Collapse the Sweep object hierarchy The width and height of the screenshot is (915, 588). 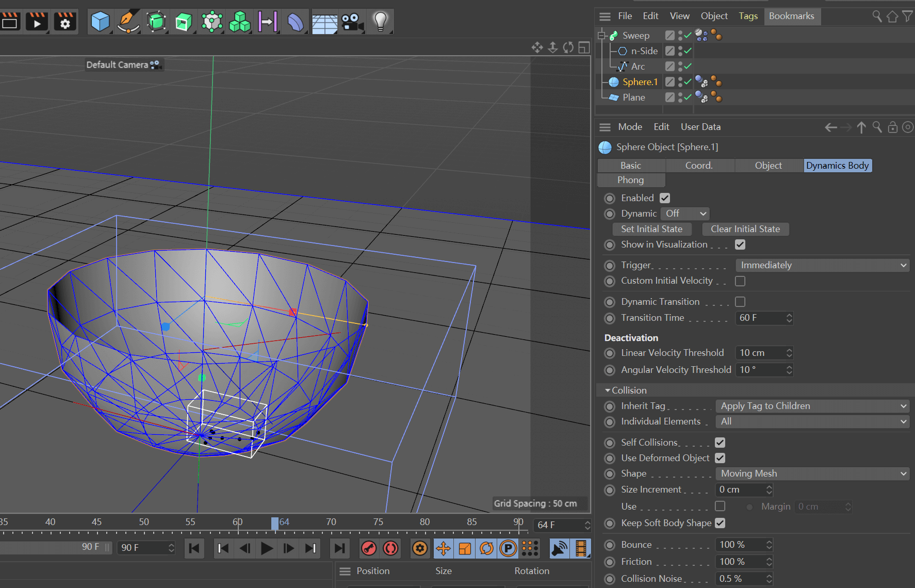click(x=601, y=36)
